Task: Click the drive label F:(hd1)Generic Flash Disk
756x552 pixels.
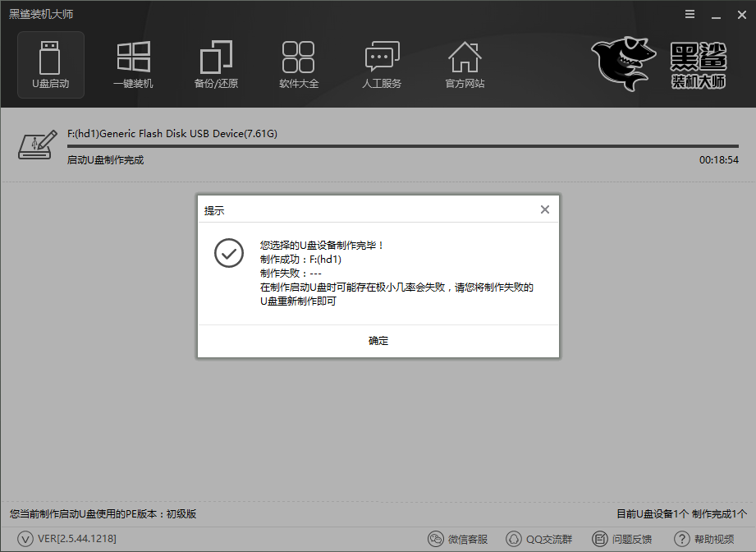Action: click(172, 132)
